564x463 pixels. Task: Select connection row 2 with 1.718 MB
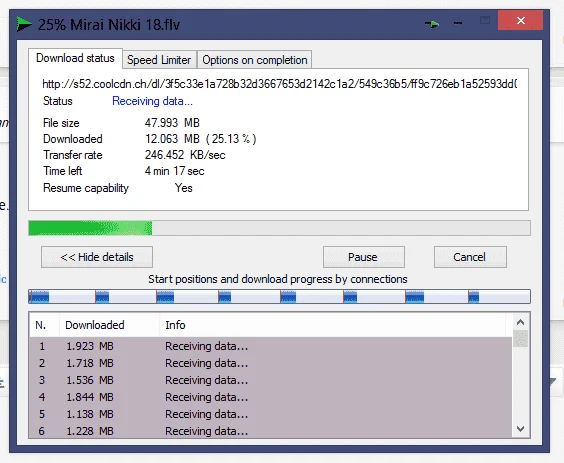[x=270, y=363]
